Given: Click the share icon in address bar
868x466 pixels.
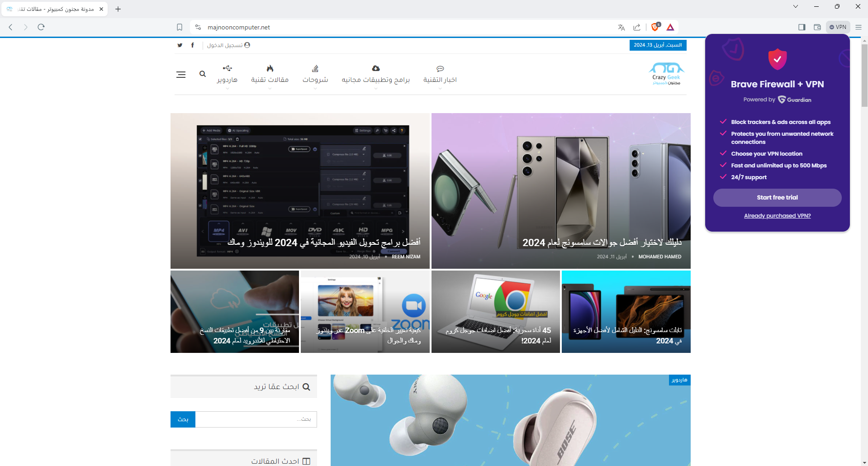Looking at the screenshot, I should (x=637, y=27).
